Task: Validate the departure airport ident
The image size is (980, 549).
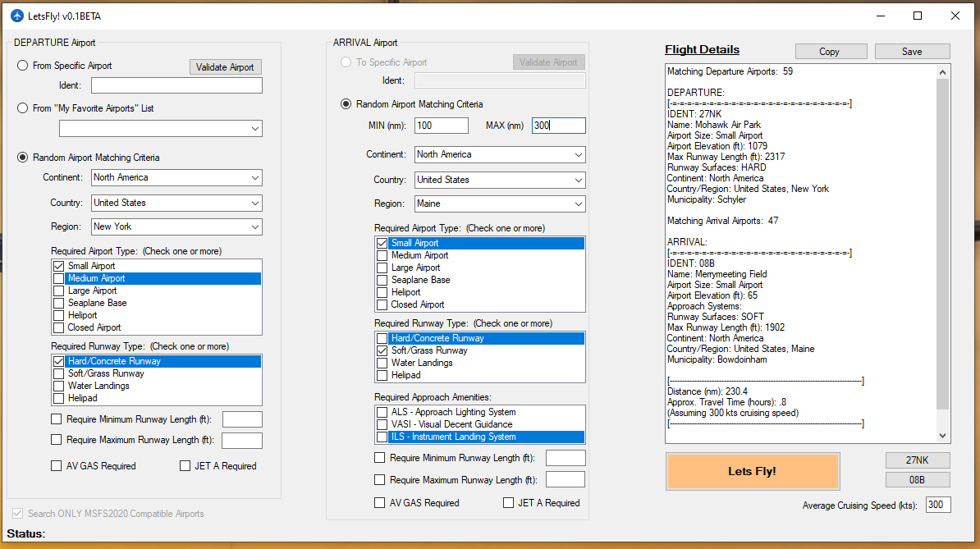Action: coord(226,67)
